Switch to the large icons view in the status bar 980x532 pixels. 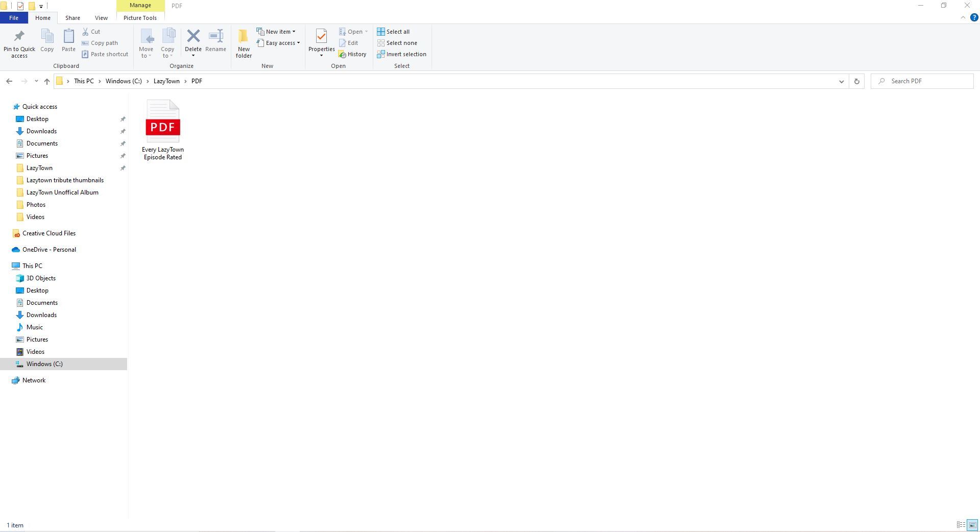tap(972, 525)
